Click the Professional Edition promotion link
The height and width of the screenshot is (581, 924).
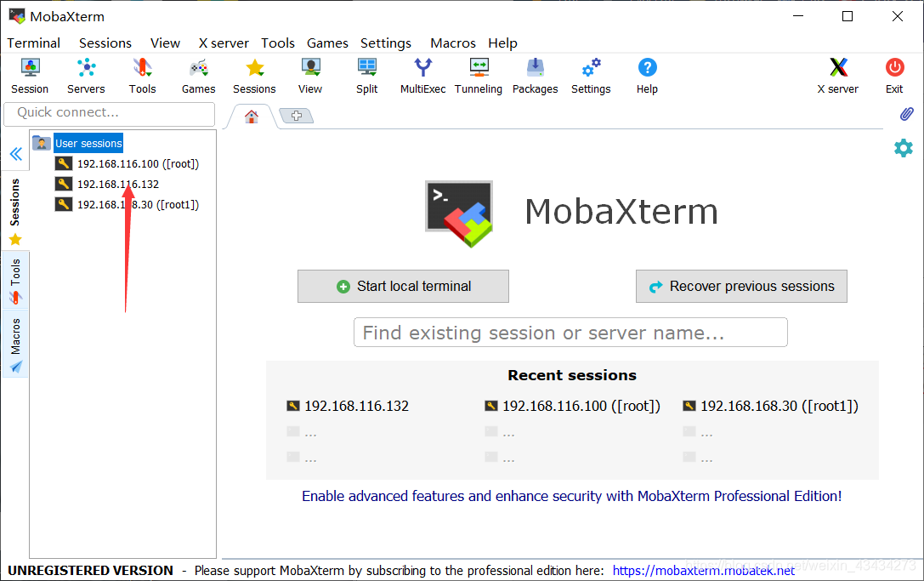(x=571, y=496)
